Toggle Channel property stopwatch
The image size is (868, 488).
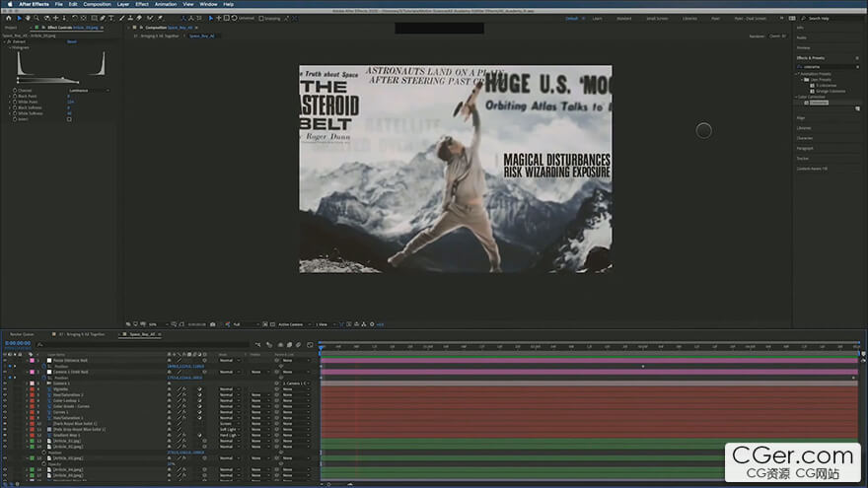(15, 90)
